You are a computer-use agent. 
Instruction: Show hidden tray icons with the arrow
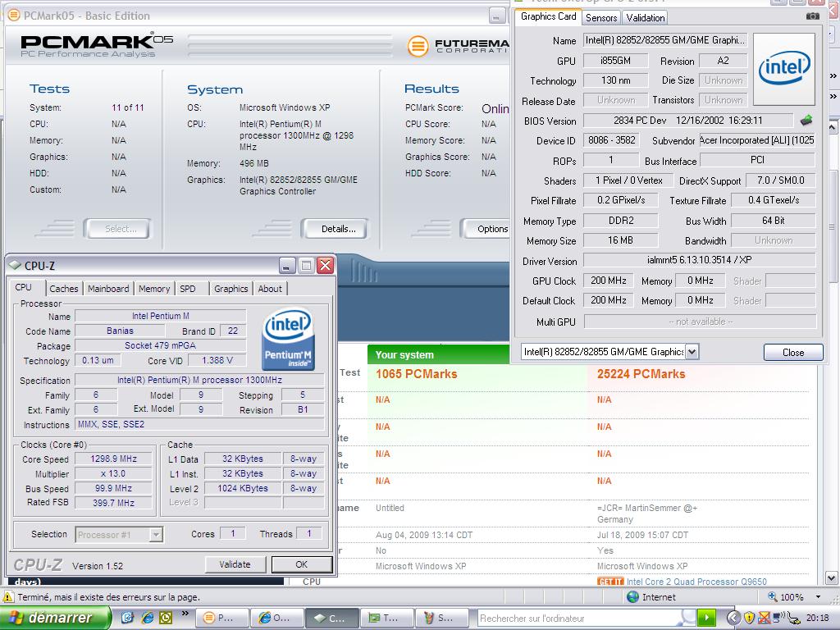tap(733, 618)
